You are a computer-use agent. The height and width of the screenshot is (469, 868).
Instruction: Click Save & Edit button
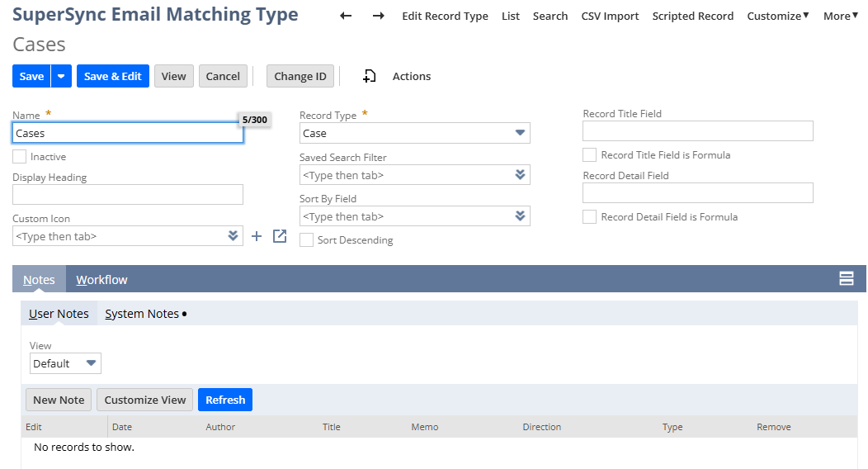tap(113, 77)
